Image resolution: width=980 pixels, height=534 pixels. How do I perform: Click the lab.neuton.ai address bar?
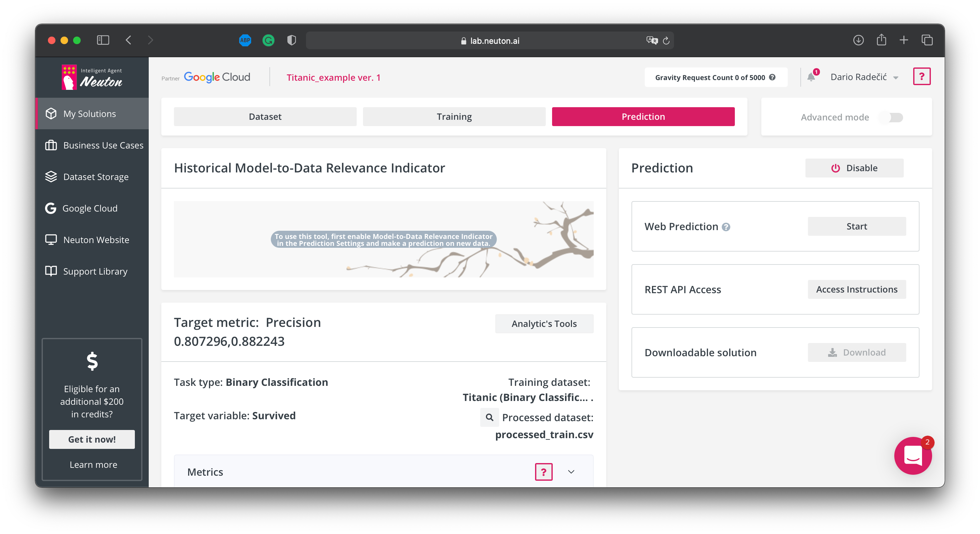(x=494, y=41)
